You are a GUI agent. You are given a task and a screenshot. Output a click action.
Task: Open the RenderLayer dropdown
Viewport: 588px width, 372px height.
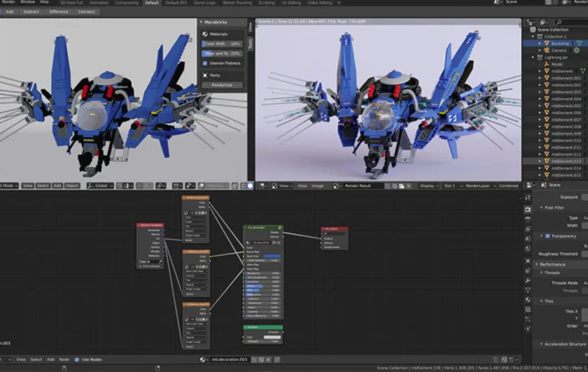(x=481, y=186)
